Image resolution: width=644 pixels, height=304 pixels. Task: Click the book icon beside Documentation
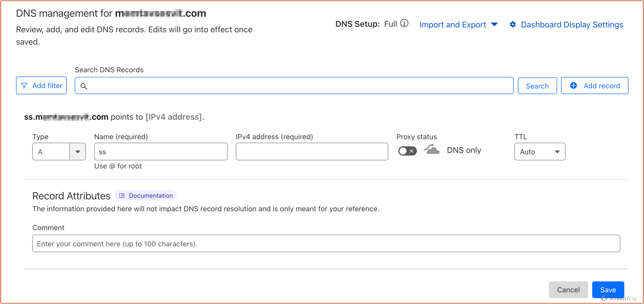pos(122,196)
